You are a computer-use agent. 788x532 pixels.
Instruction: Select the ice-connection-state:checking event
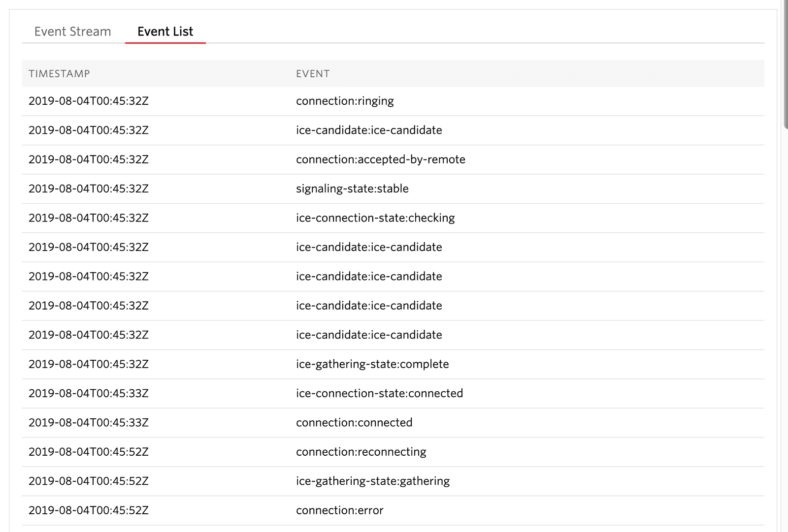click(375, 218)
